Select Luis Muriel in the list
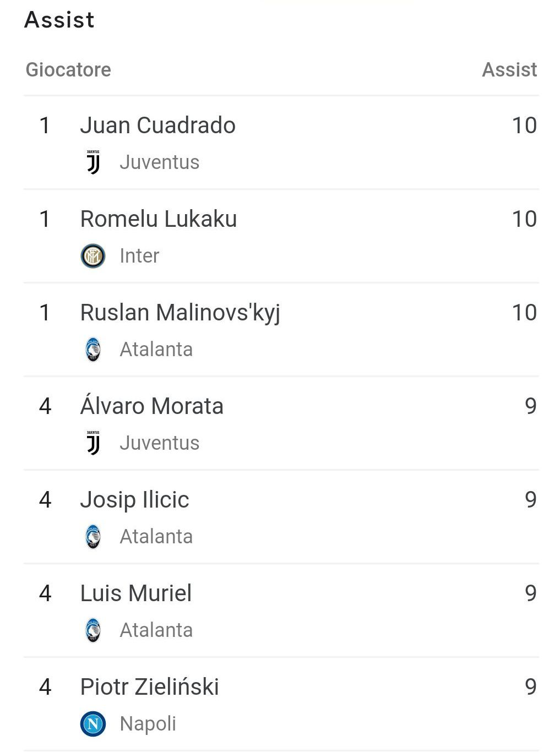560x752 pixels. click(136, 593)
